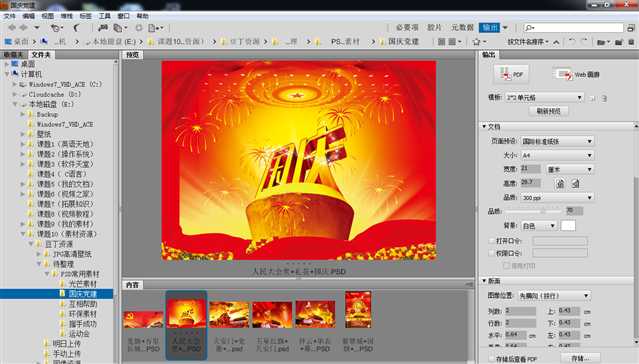Open the A4 size dropdown

coord(557,155)
